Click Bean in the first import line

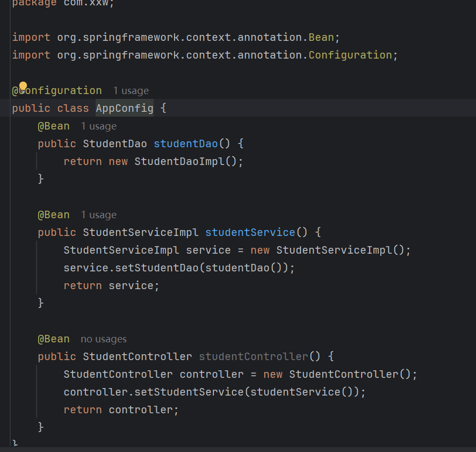[321, 38]
